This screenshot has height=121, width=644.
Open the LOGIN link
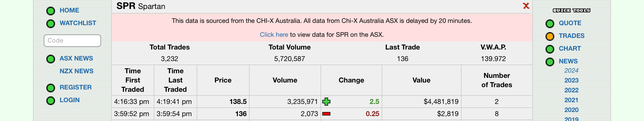[69, 100]
